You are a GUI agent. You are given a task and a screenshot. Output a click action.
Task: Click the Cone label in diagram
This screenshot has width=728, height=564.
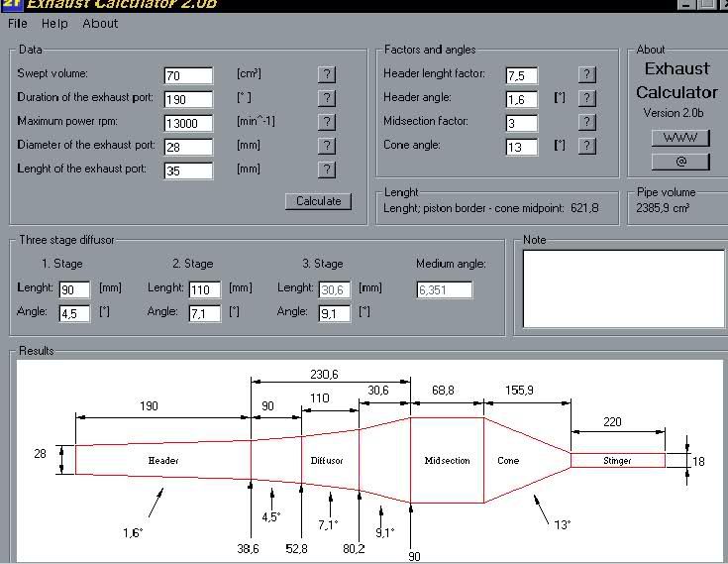click(508, 460)
